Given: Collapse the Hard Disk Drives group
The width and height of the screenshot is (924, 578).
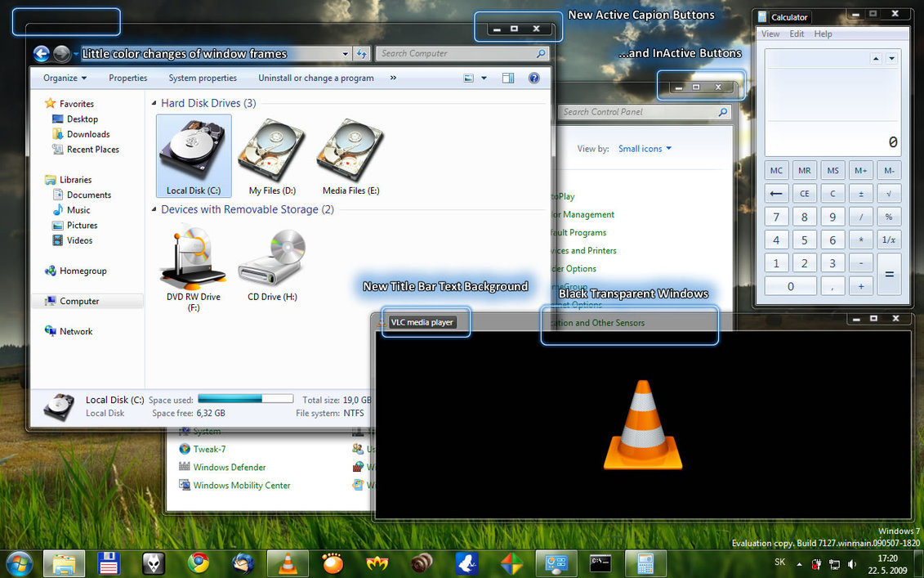Looking at the screenshot, I should (x=154, y=103).
